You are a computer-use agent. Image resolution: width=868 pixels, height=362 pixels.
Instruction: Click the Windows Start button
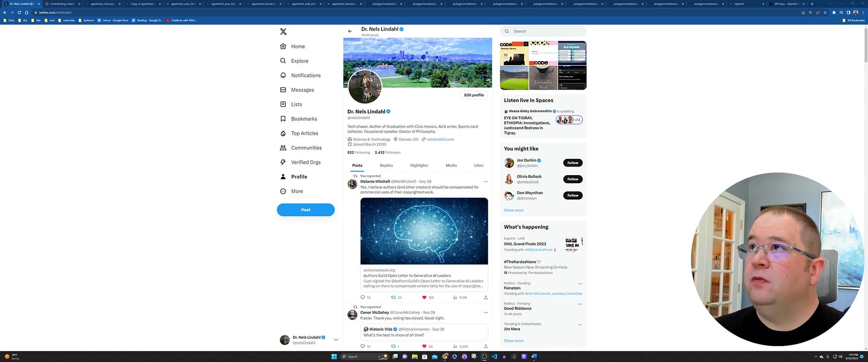pyautogui.click(x=334, y=357)
